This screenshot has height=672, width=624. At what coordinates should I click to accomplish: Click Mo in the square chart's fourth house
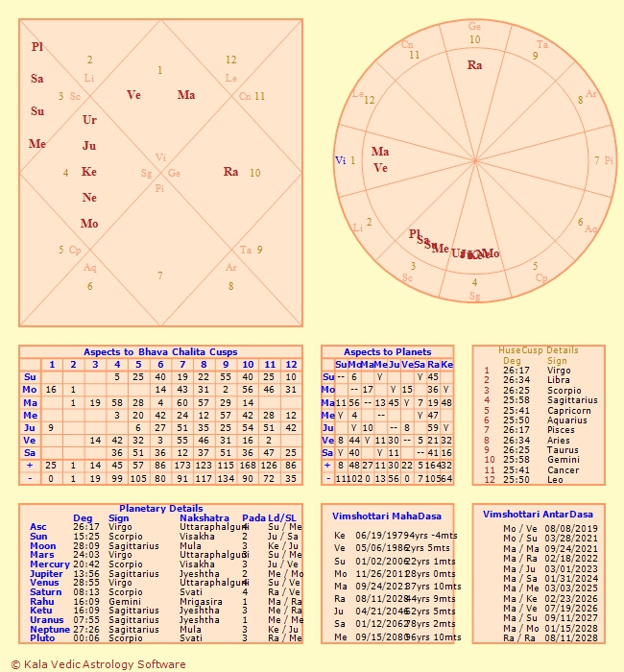[89, 224]
